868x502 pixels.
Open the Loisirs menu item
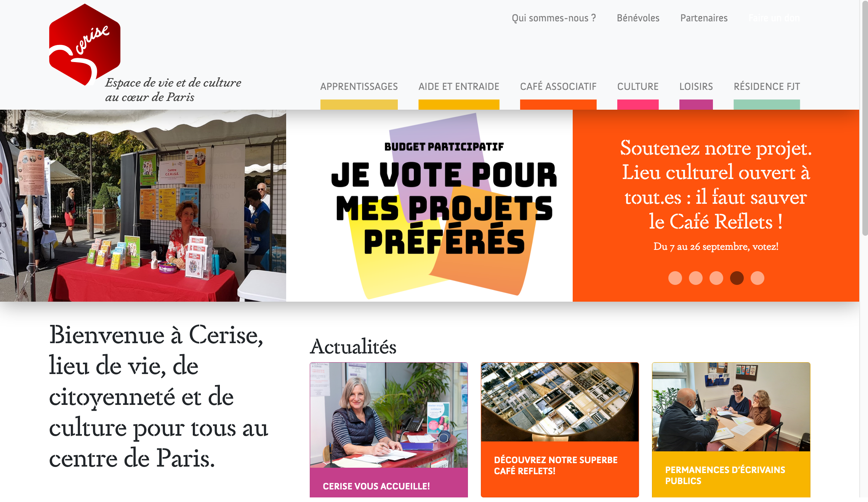click(x=696, y=87)
